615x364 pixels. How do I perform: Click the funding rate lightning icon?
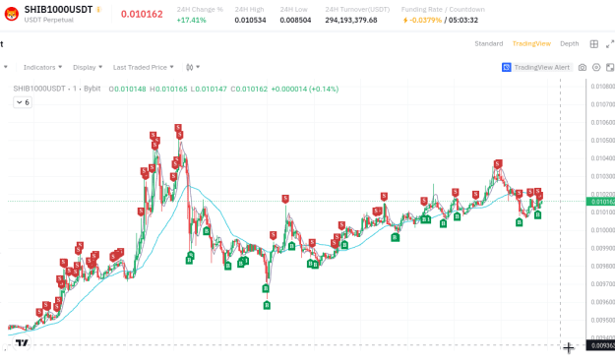405,20
